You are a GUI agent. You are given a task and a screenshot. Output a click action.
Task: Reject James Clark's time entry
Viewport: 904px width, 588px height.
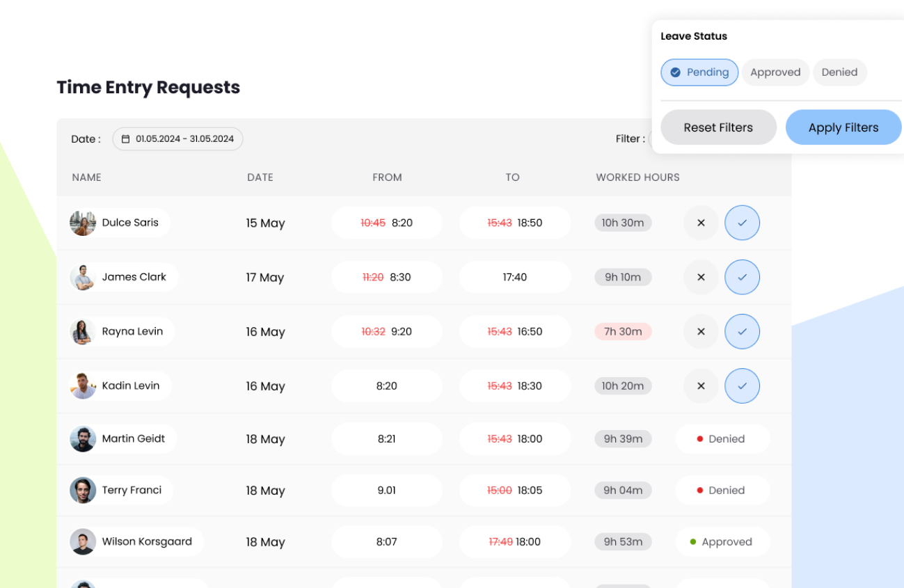click(701, 277)
